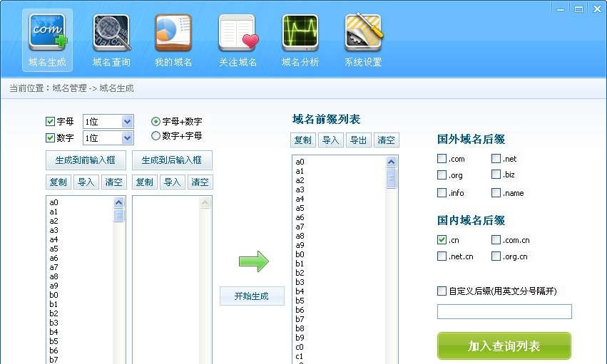Enable the .com suffix checkbox
This screenshot has width=607, height=364.
442,158
